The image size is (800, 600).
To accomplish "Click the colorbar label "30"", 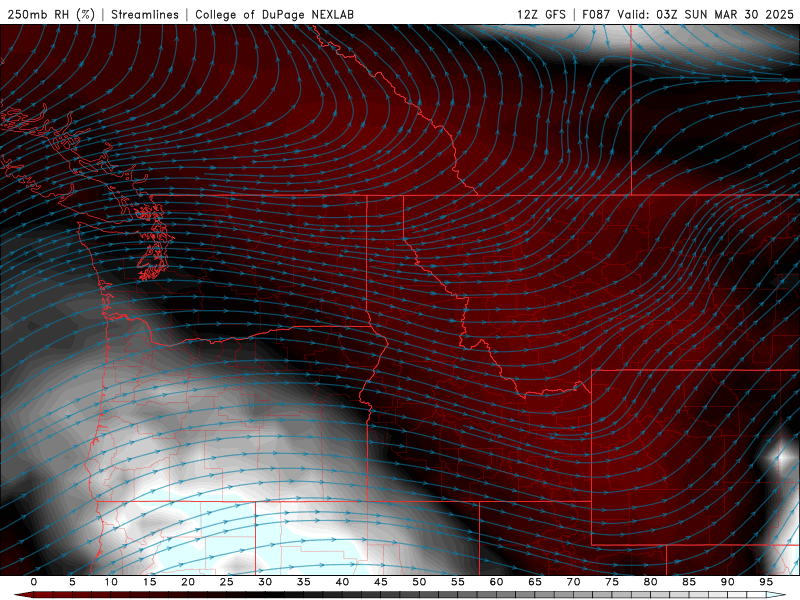I will (x=265, y=582).
